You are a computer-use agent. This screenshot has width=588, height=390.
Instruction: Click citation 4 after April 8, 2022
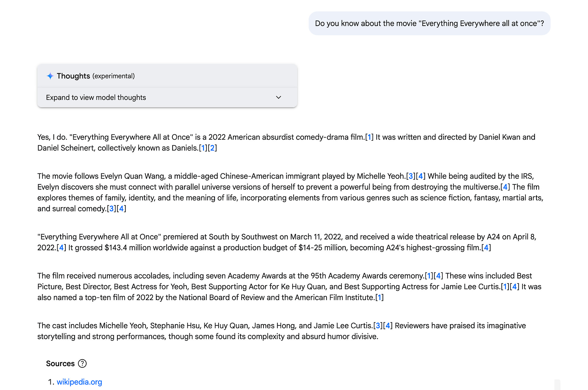coord(61,248)
